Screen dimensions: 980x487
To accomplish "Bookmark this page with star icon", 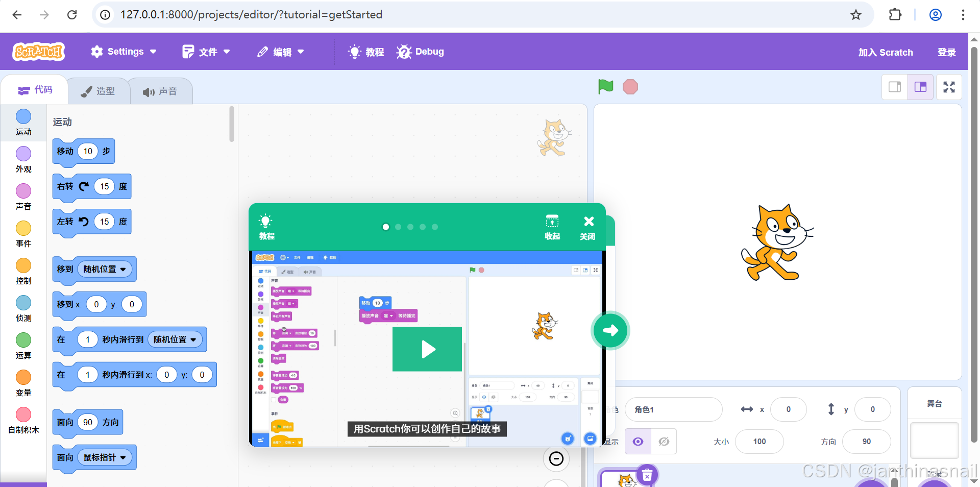I will pos(856,15).
